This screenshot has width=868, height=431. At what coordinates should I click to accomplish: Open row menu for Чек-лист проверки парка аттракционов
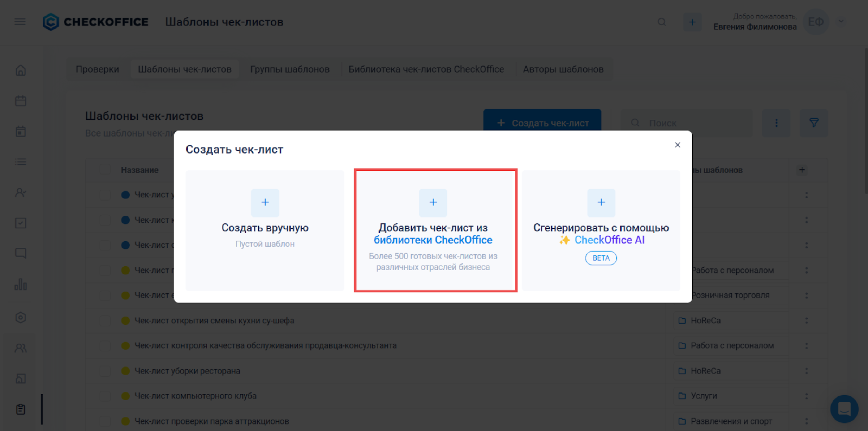tap(807, 421)
